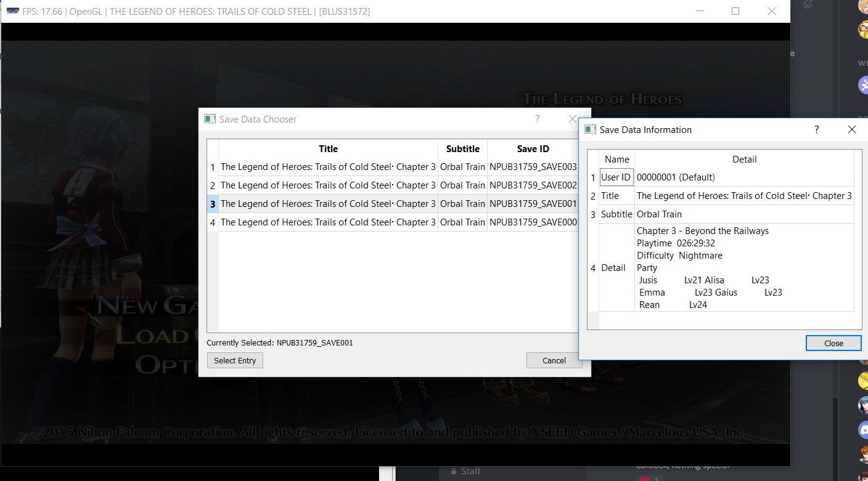868x481 pixels.
Task: Click the 00000001 (Default) value cell
Action: click(744, 177)
